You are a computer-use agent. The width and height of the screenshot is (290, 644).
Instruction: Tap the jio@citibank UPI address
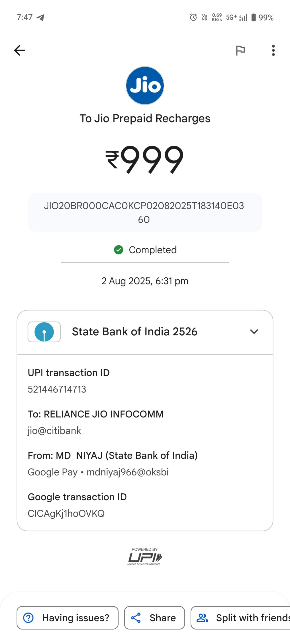(54, 431)
